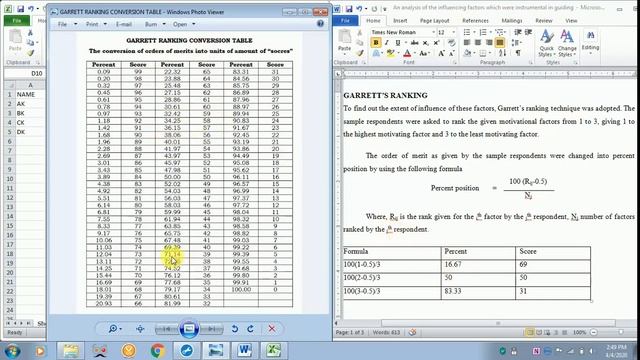Click Format Painter in Word clipboard
The height and width of the screenshot is (360, 640).
[x=360, y=53]
